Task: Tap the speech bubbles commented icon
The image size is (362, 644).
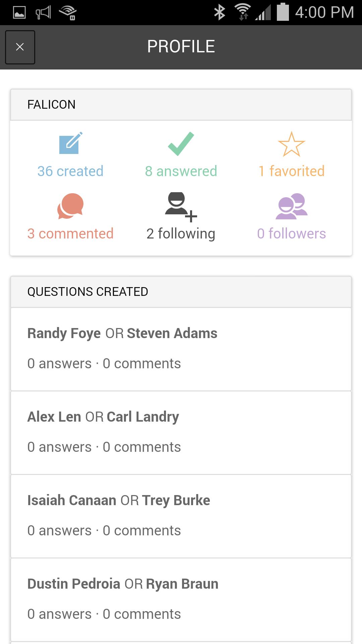Action: click(70, 206)
